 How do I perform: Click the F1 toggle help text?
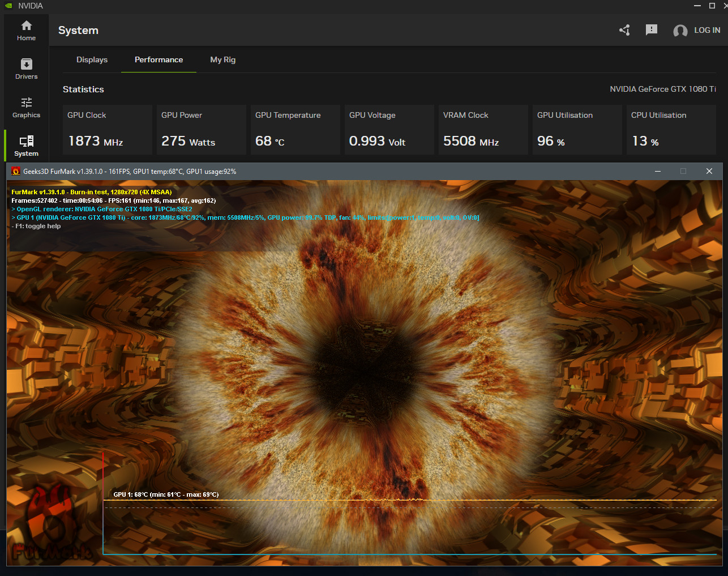[36, 226]
